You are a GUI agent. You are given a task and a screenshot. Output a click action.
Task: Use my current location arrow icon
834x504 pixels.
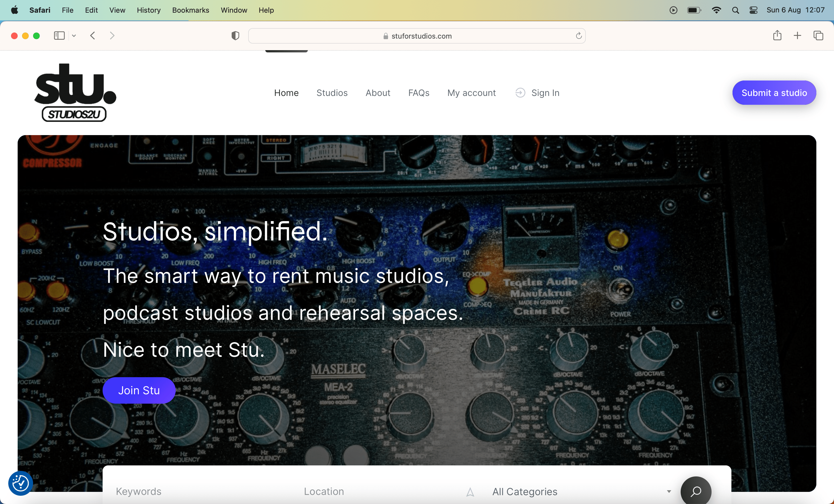pos(470,492)
